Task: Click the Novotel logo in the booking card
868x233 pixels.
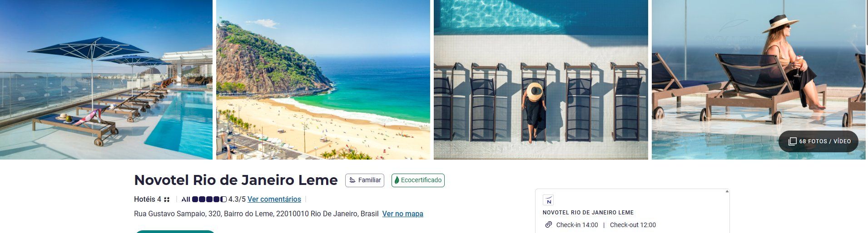Action: (x=548, y=200)
